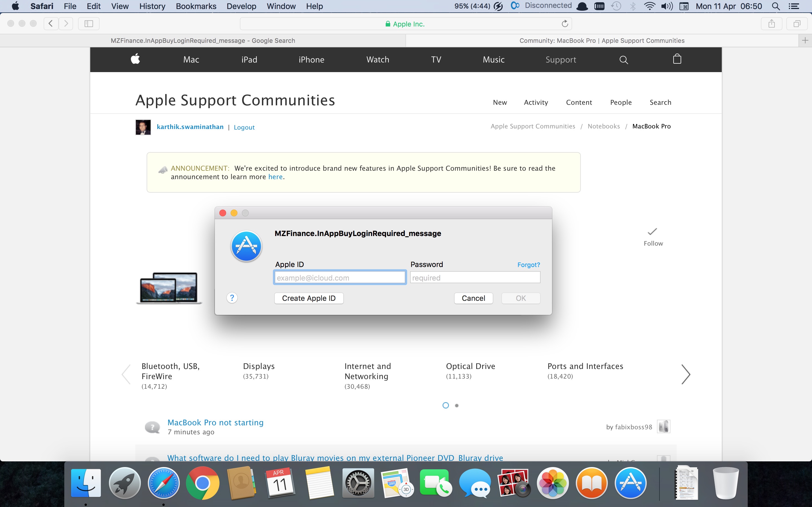
Task: Open karthik.swaminathan's profile avatar picture
Action: pyautogui.click(x=143, y=127)
